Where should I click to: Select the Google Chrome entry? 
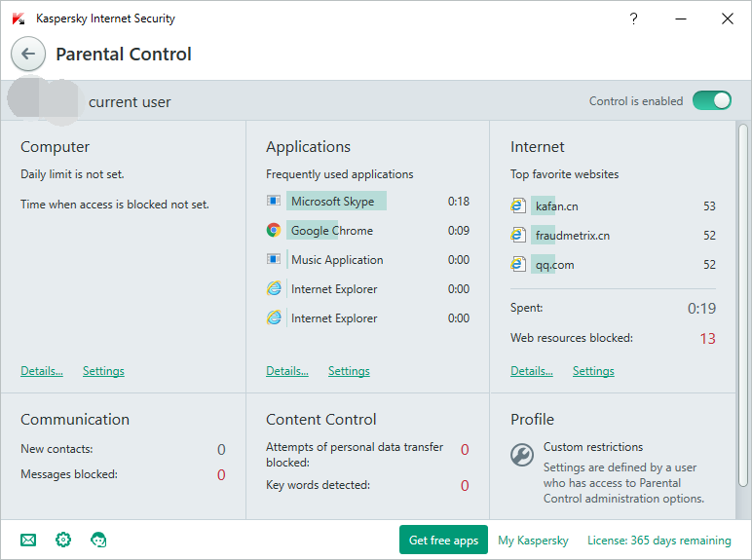[368, 230]
